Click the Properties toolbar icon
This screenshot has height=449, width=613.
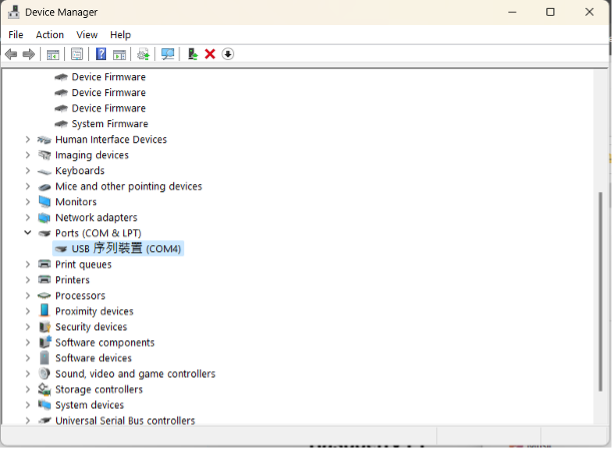point(77,54)
